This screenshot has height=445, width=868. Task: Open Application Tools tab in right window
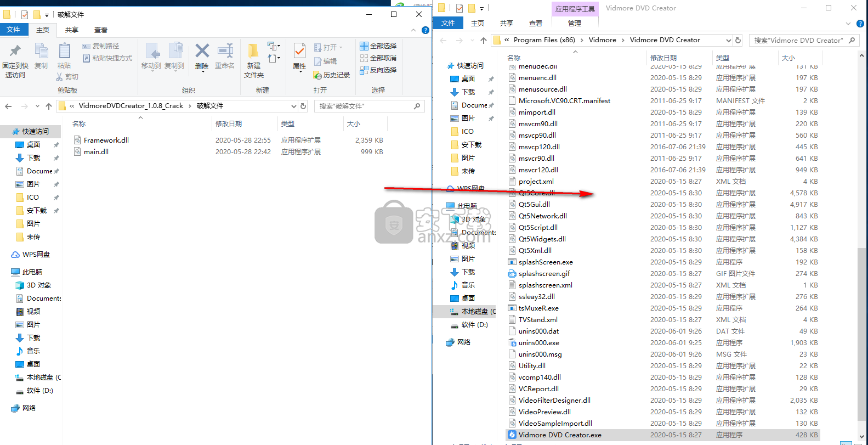coord(575,9)
